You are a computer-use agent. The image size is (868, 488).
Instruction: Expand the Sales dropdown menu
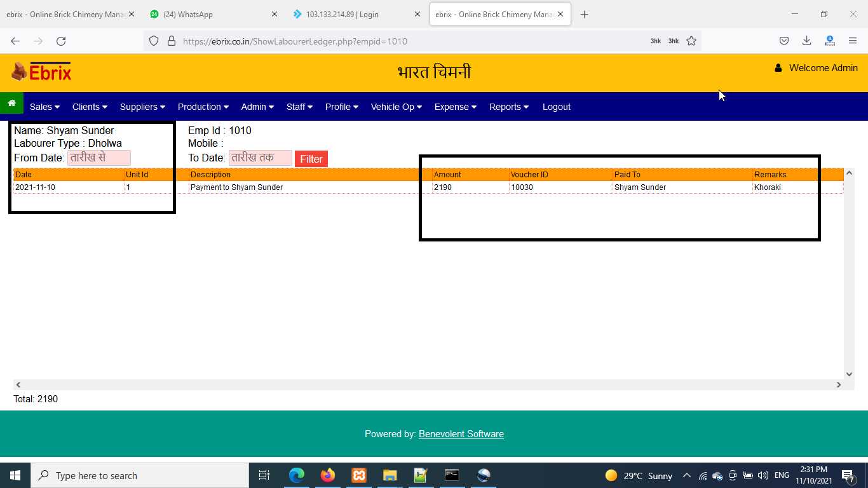click(44, 107)
